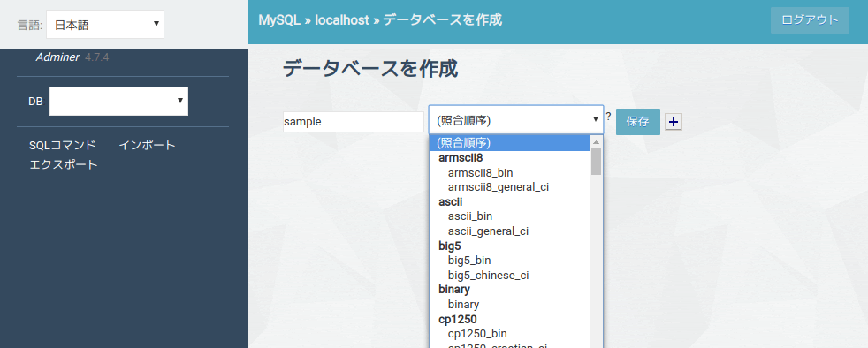This screenshot has height=348, width=868.
Task: Click the collation list scrollbar thumb
Action: pos(596,162)
